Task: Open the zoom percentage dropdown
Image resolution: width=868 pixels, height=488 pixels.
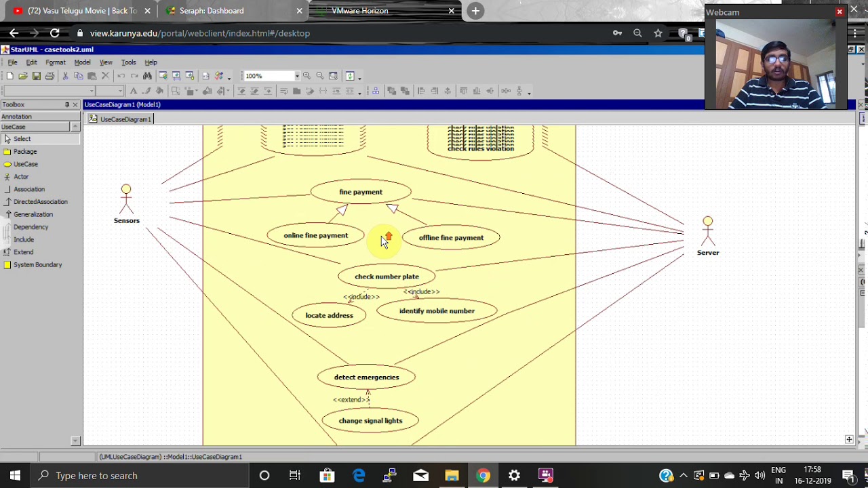Action: [296, 76]
